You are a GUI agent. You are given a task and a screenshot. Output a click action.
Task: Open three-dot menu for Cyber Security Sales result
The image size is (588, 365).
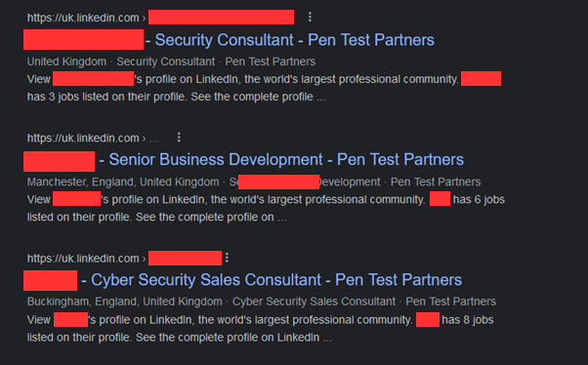tap(227, 258)
